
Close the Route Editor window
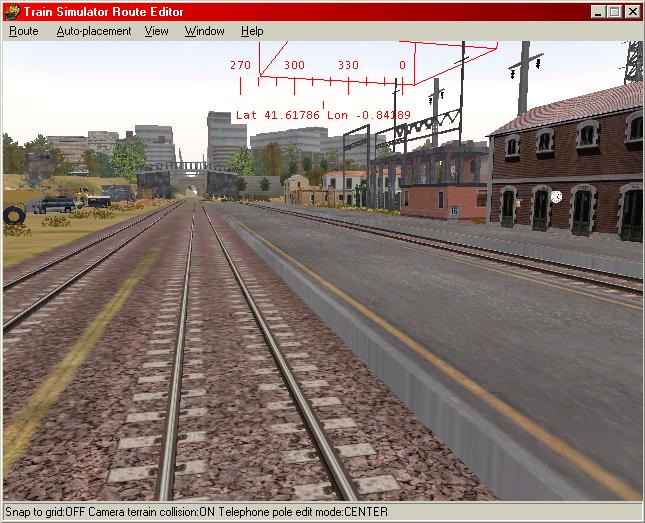click(x=632, y=11)
